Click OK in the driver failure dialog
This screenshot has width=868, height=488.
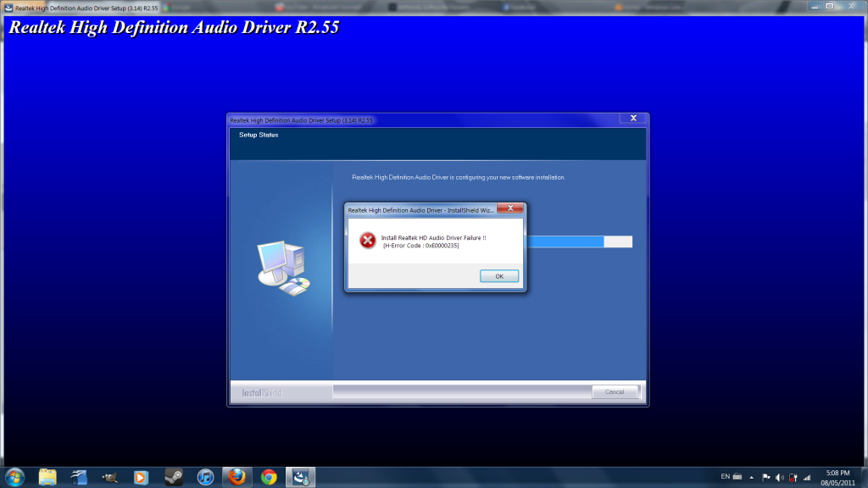[x=498, y=276]
